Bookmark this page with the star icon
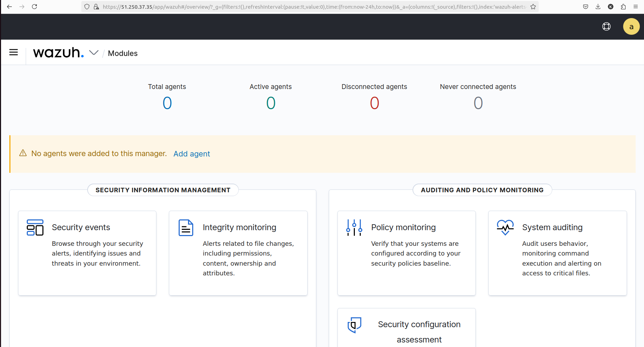This screenshot has height=347, width=644. [x=533, y=7]
